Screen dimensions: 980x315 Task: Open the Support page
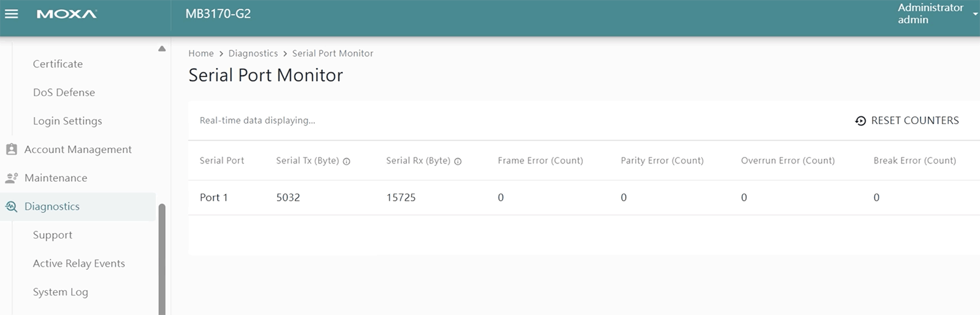[x=52, y=235]
